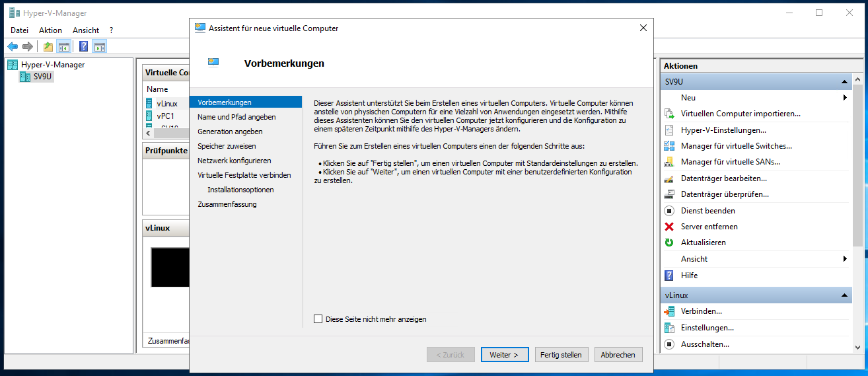Close the Assistent für neue virtuelle Computer dialog
The height and width of the screenshot is (376, 868).
coord(643,28)
